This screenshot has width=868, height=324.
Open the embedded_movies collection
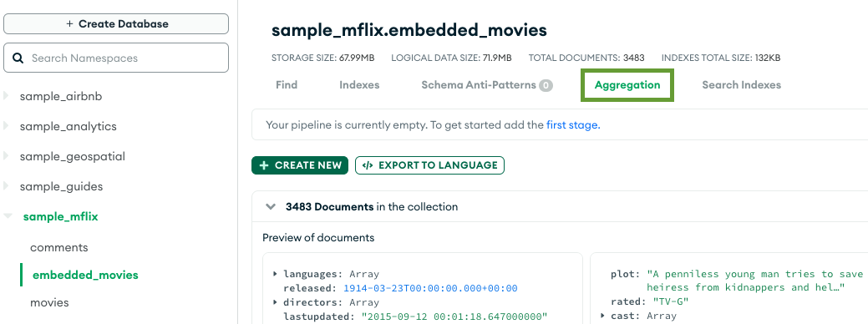[x=85, y=275]
